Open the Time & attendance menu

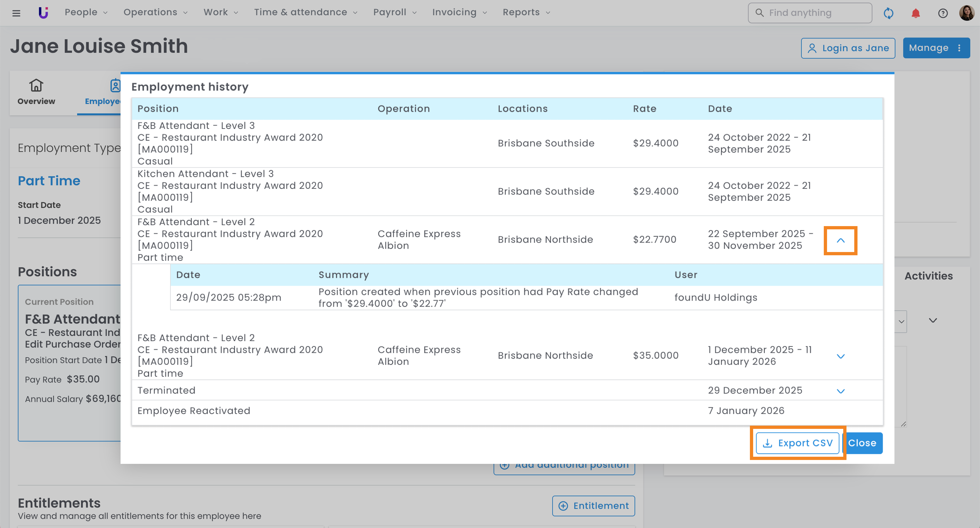point(306,13)
